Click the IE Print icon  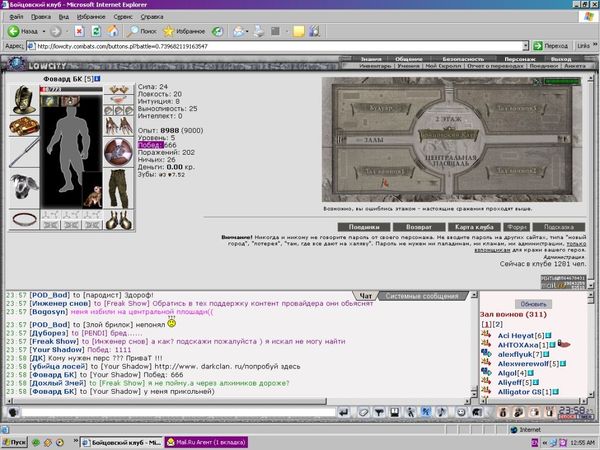click(x=259, y=31)
